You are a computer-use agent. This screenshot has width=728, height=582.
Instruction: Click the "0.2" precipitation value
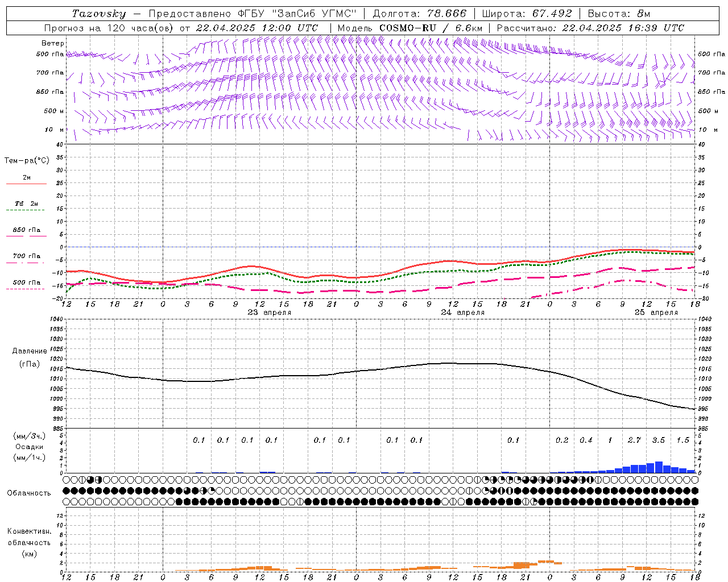click(x=562, y=440)
